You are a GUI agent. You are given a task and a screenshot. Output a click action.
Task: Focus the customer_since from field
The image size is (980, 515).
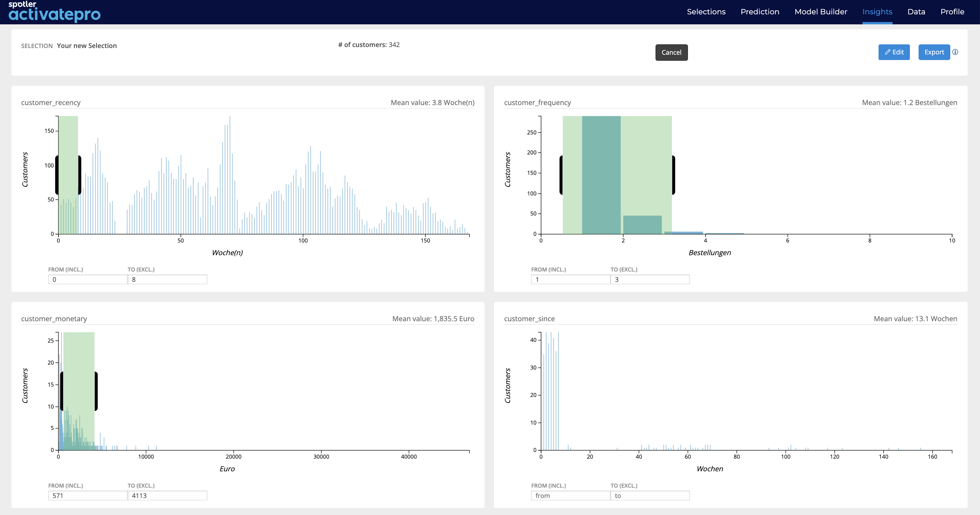pos(571,496)
